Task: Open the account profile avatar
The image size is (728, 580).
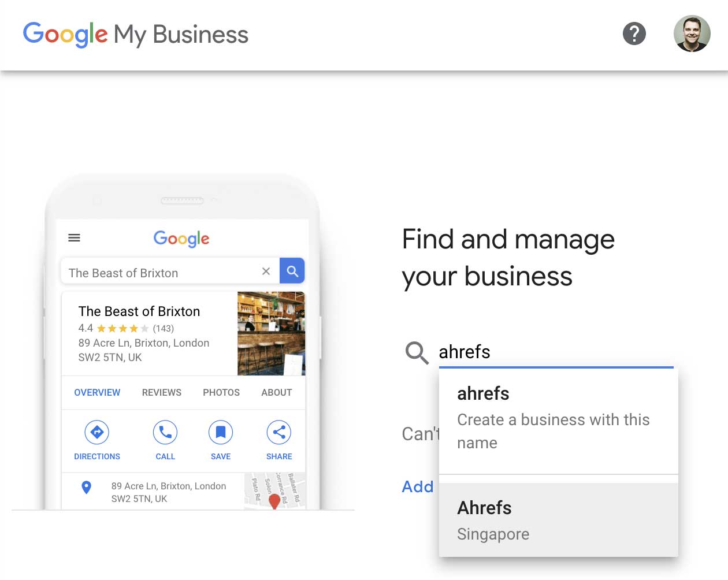Action: (692, 34)
